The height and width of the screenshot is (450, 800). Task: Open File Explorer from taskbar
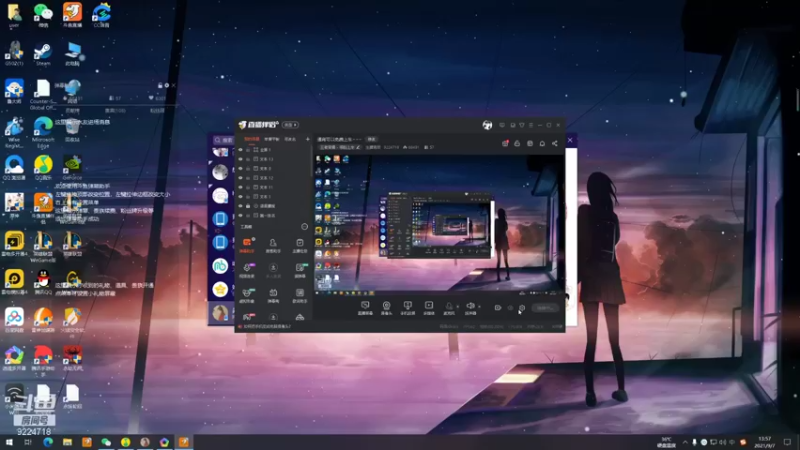[67, 442]
